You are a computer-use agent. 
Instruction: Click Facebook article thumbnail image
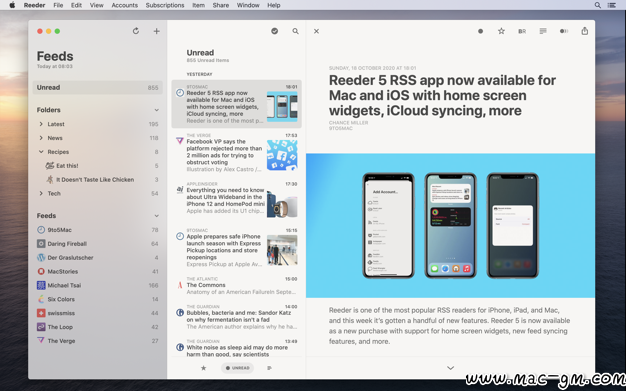pyautogui.click(x=282, y=155)
